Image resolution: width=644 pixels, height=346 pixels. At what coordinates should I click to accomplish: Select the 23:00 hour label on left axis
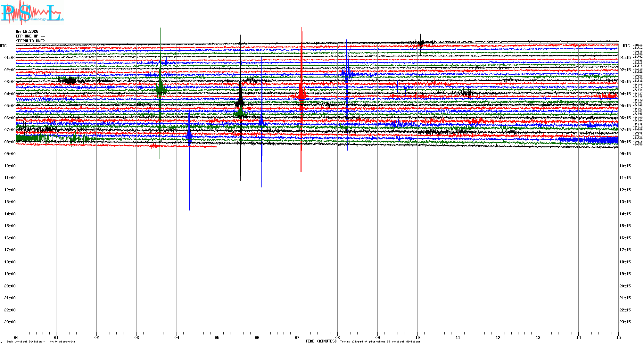pyautogui.click(x=10, y=322)
